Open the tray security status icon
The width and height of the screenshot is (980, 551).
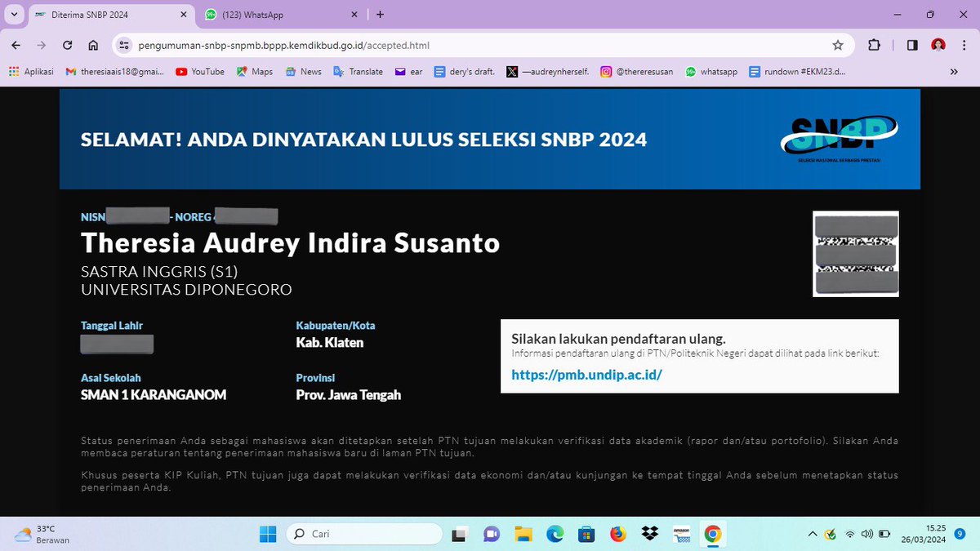[831, 535]
